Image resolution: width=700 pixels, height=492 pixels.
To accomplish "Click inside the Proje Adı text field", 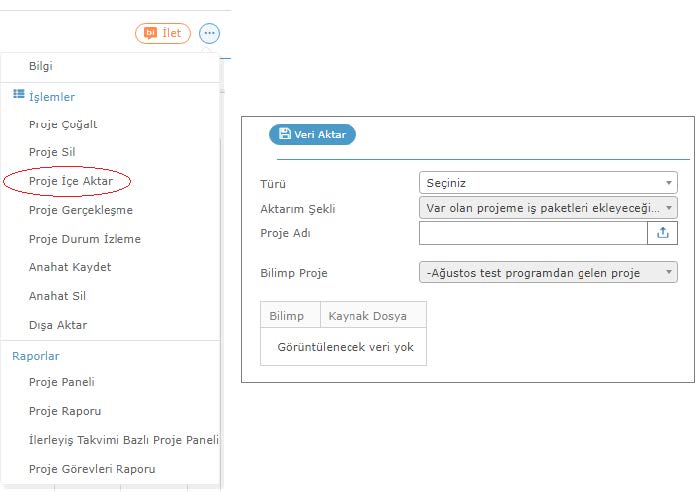I will click(533, 233).
